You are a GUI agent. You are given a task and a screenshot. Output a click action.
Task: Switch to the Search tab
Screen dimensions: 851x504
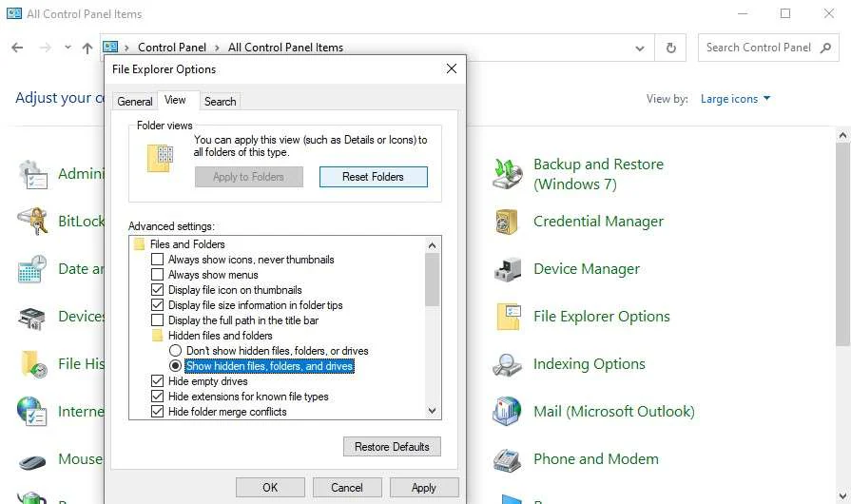(220, 102)
